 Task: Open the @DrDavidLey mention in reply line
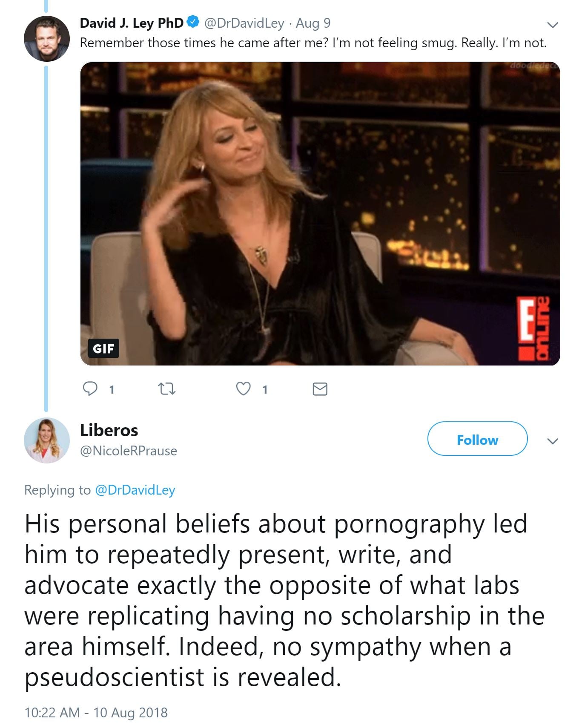(x=135, y=490)
